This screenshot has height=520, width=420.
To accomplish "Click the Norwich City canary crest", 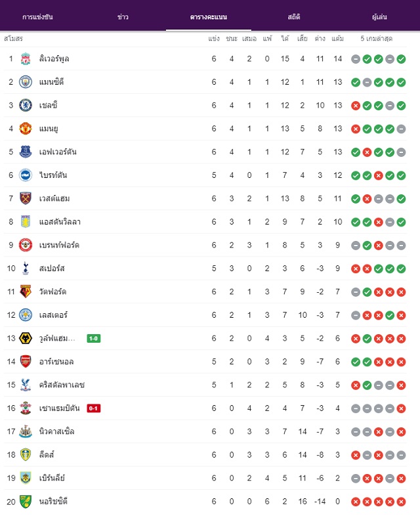I will pyautogui.click(x=26, y=502).
